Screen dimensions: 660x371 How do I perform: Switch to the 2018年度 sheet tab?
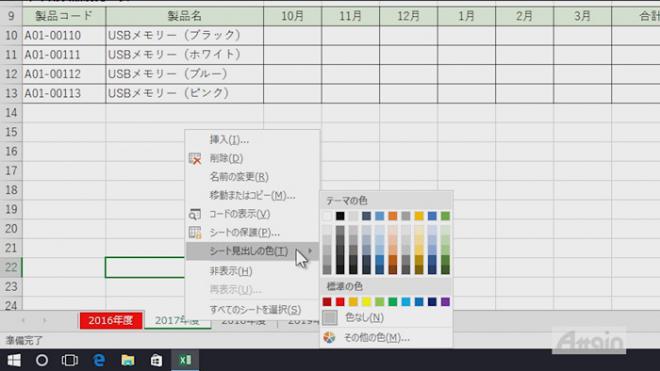click(244, 321)
